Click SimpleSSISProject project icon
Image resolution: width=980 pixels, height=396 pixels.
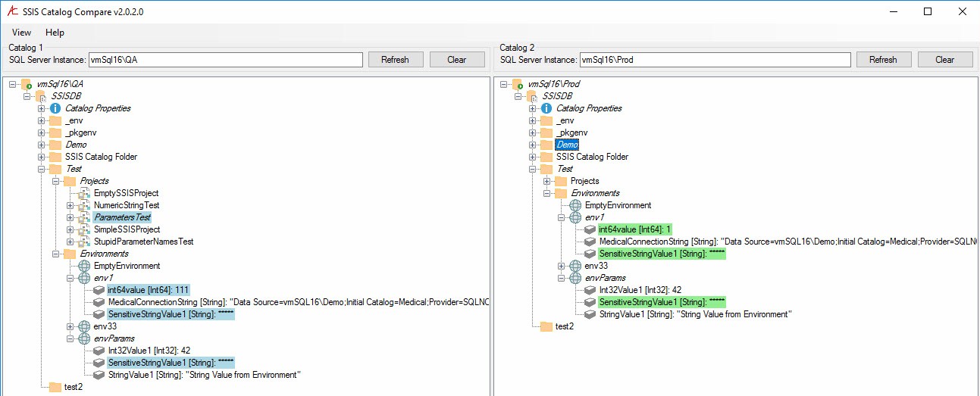[x=84, y=229]
